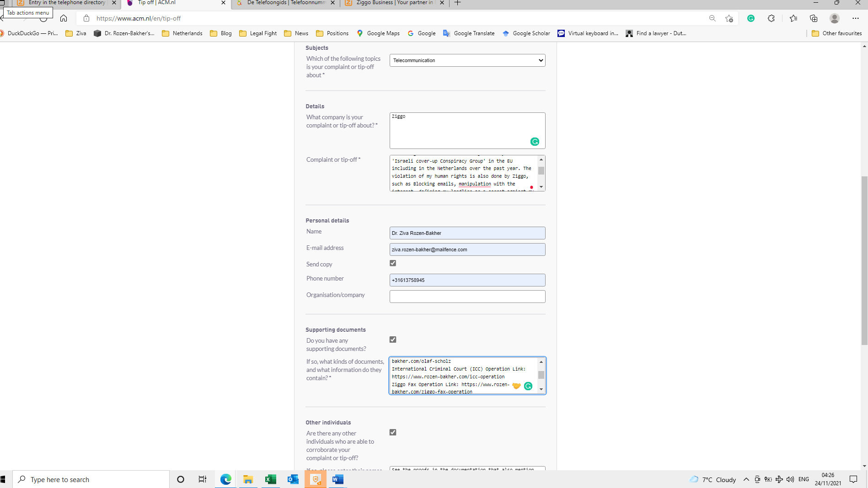Viewport: 868px width, 488px height.
Task: Open the Extensions puzzle icon
Action: (771, 18)
